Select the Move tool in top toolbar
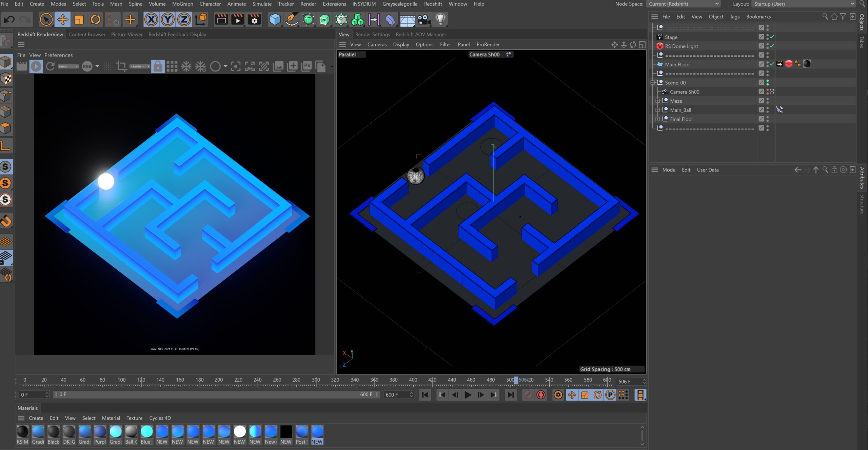This screenshot has height=450, width=868. click(62, 20)
